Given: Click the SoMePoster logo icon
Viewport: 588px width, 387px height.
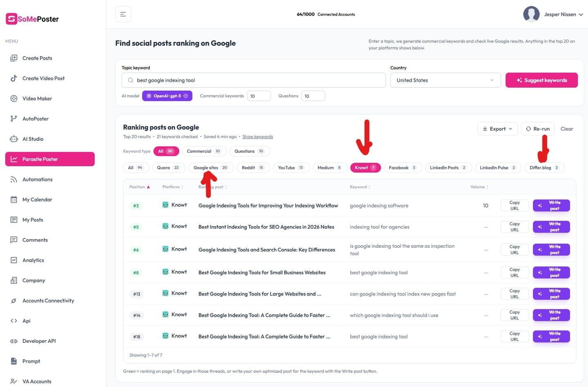Looking at the screenshot, I should (x=11, y=19).
